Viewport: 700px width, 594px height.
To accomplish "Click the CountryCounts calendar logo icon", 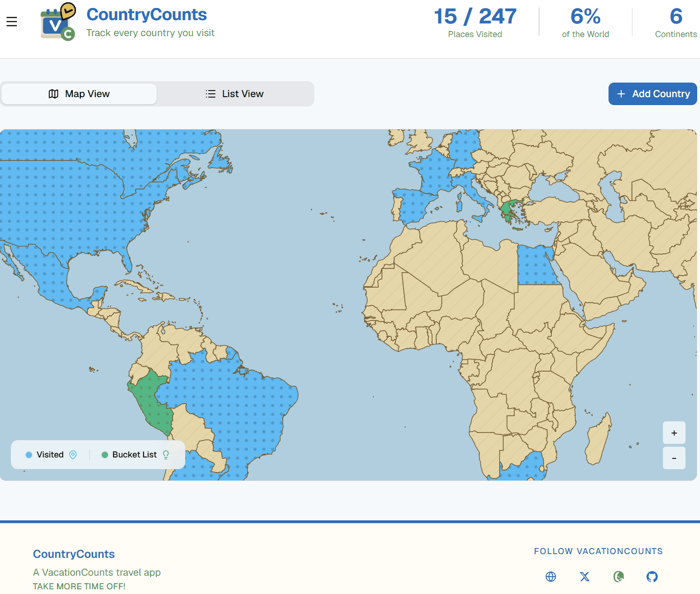I will 58,22.
